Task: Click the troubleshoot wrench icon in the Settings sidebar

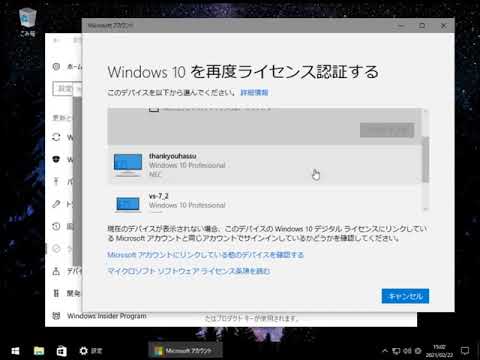Action: pyautogui.click(x=56, y=204)
